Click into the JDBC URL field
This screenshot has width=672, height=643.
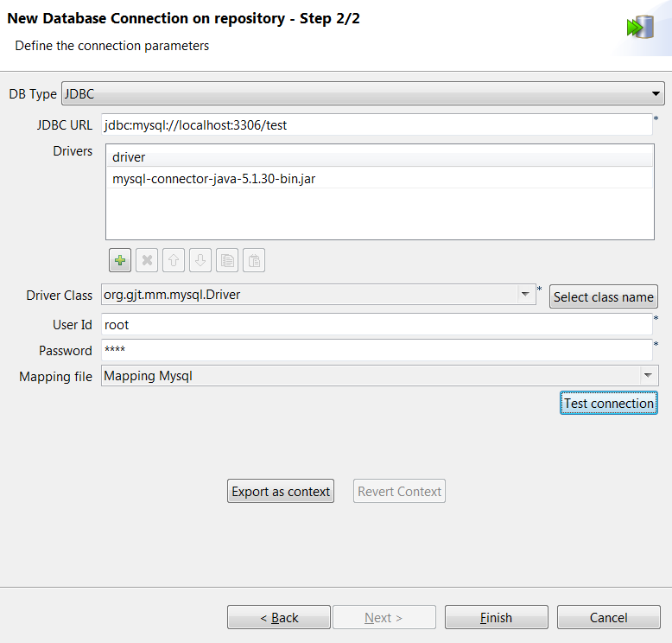[376, 125]
